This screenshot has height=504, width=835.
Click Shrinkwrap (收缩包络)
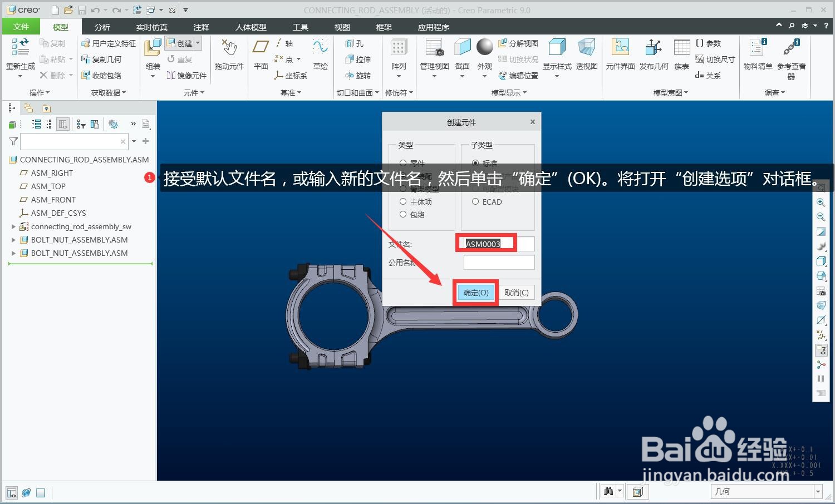point(101,76)
